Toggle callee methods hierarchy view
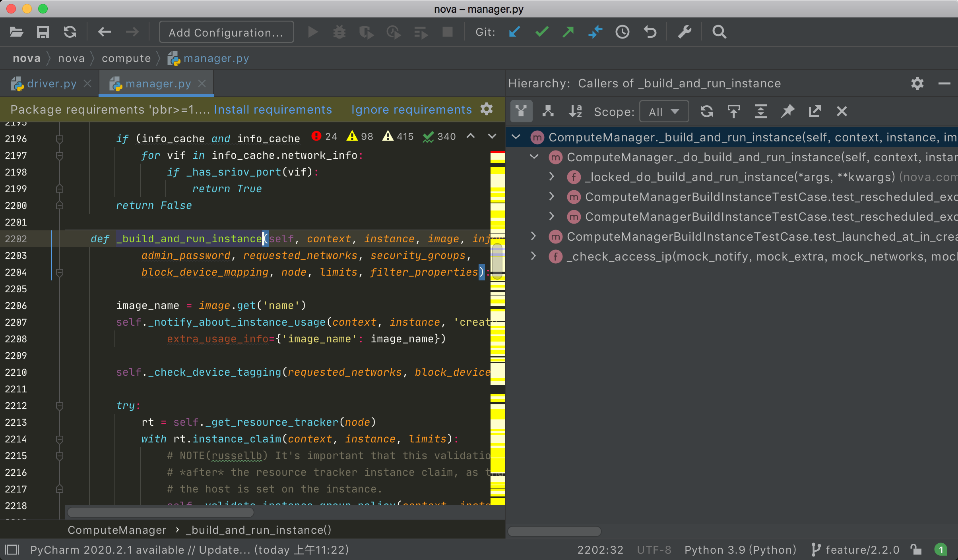Viewport: 958px width, 560px height. 548,112
